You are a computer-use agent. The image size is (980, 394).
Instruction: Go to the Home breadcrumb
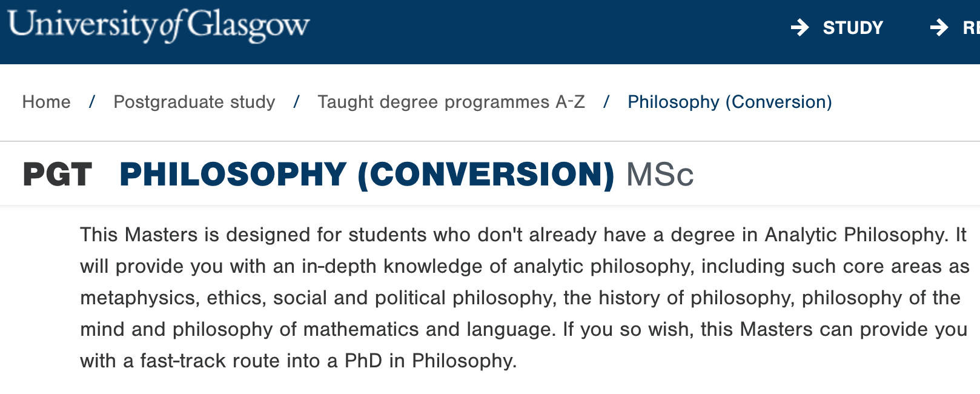coord(47,102)
